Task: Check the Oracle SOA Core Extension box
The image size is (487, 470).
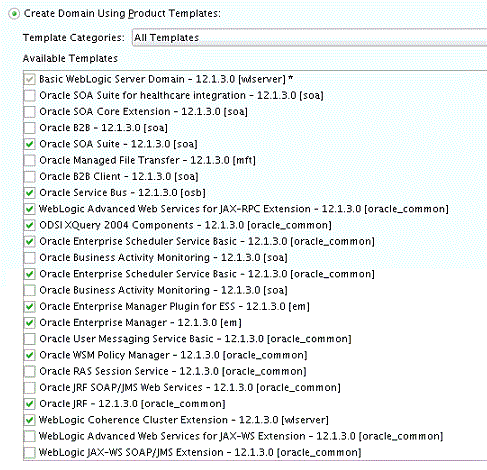Action: [30, 112]
